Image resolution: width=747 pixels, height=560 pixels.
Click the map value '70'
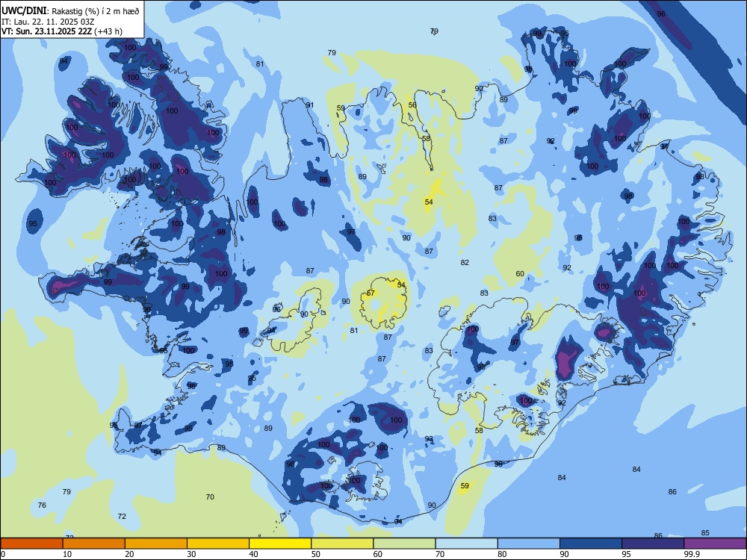(210, 497)
